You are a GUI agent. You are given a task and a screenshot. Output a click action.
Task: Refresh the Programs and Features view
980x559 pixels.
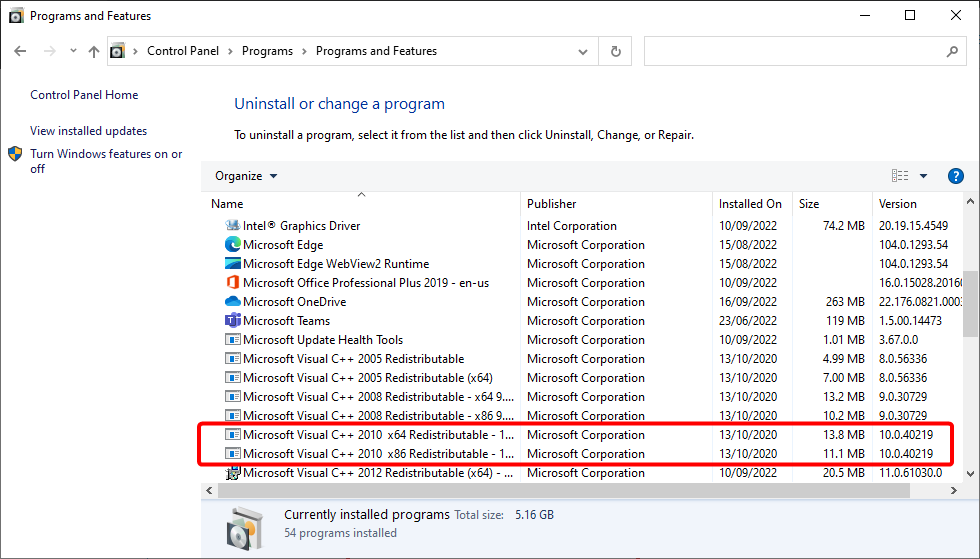point(616,51)
